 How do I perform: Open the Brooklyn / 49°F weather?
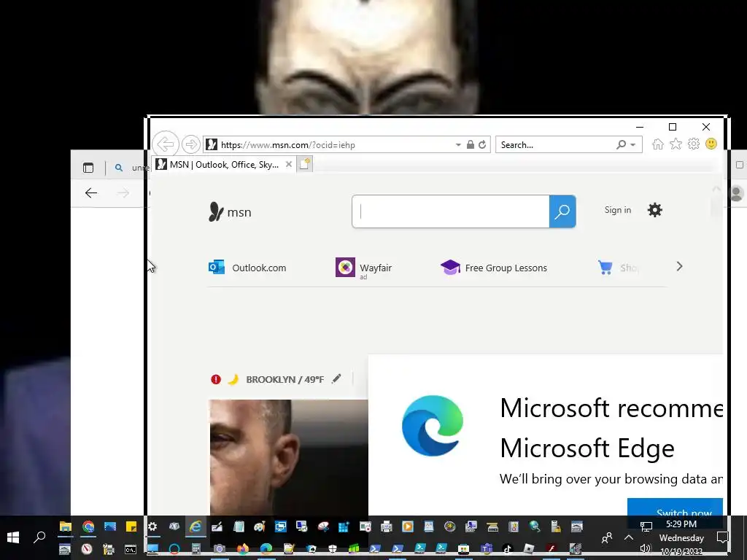pos(285,379)
